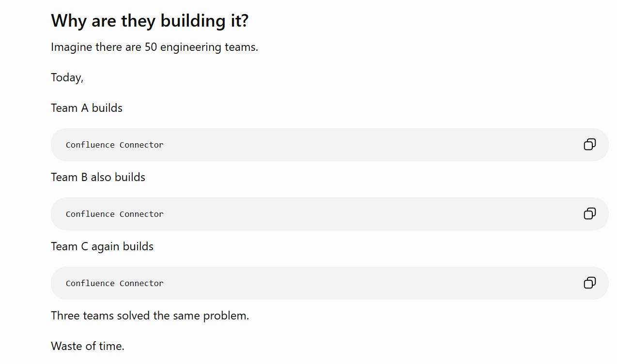This screenshot has width=617, height=364.
Task: Click the Three teams solved sentence
Action: click(x=150, y=316)
